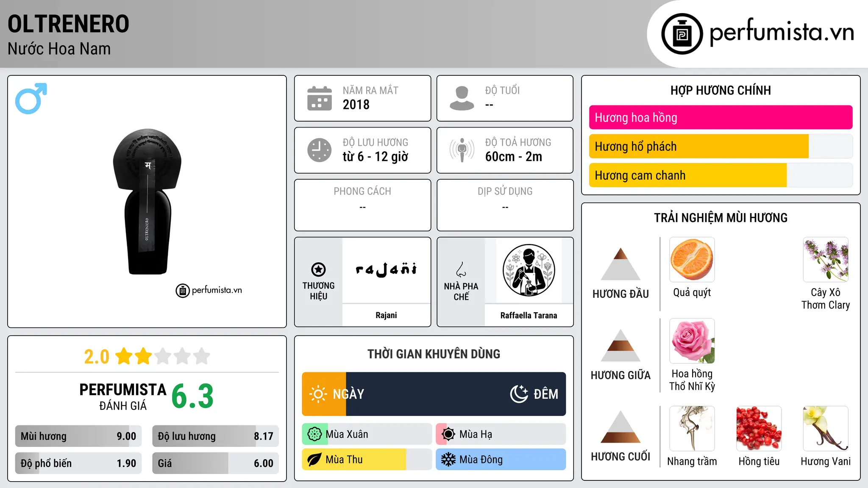Click the fifth grey rating star
The image size is (868, 488).
pyautogui.click(x=202, y=356)
